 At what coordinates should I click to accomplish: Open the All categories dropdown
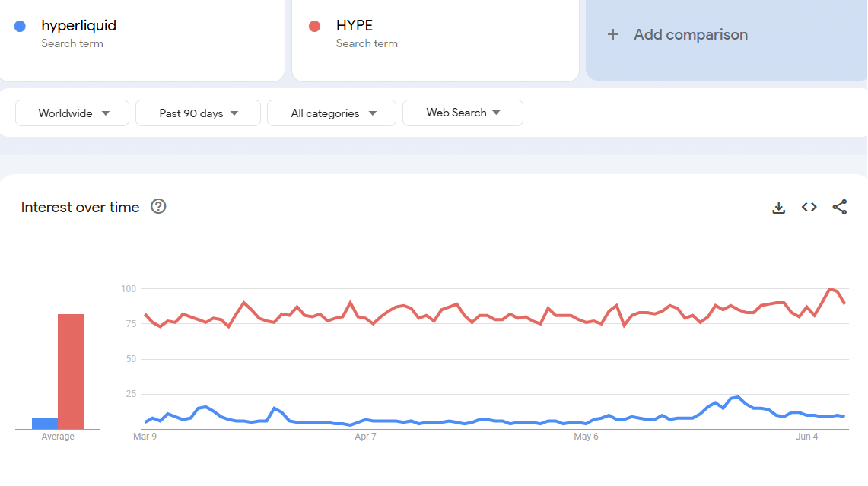(332, 113)
